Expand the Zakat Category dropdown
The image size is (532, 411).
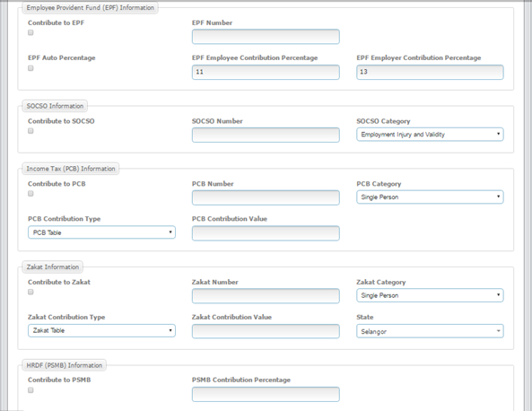pos(430,295)
